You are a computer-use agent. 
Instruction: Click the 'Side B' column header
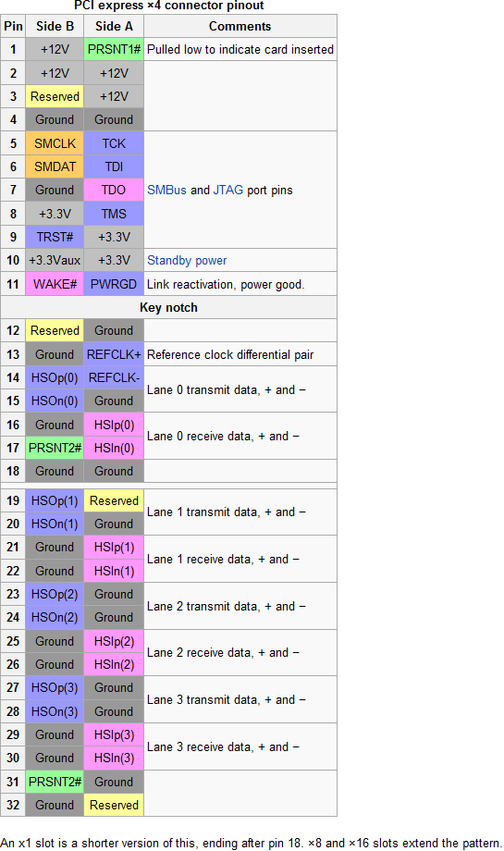pos(55,26)
